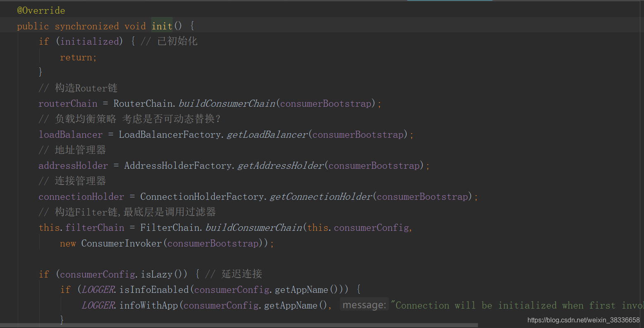Click the getConnectionHolder method call

321,196
